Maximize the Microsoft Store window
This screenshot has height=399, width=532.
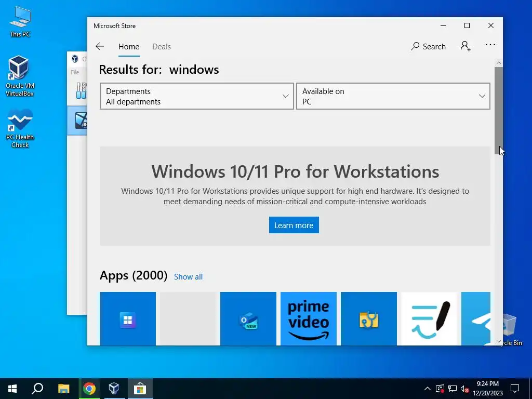point(467,26)
